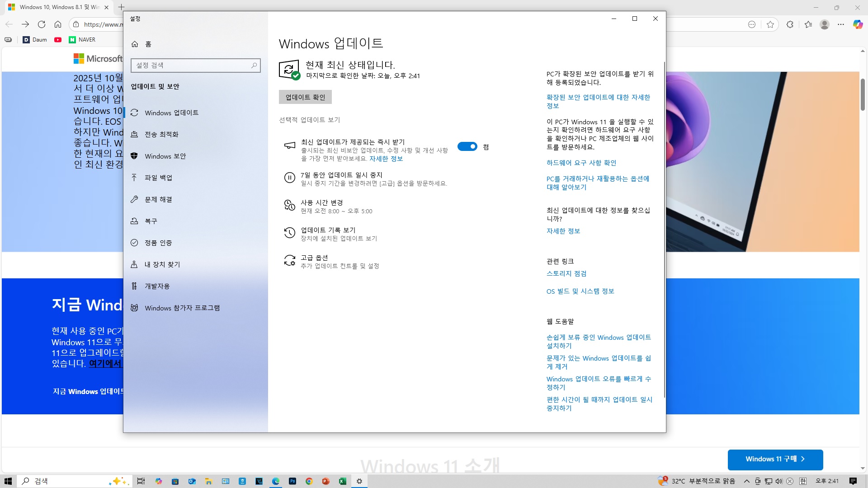Turn off 최신 업데이트가 제공되는 즉시 받기 toggle
This screenshot has height=488, width=868.
tap(467, 146)
